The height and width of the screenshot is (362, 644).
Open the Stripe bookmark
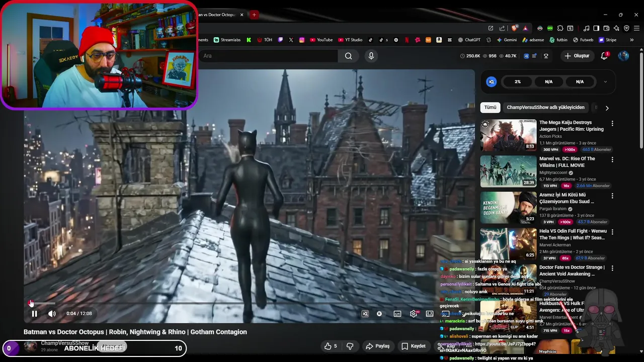click(x=607, y=40)
